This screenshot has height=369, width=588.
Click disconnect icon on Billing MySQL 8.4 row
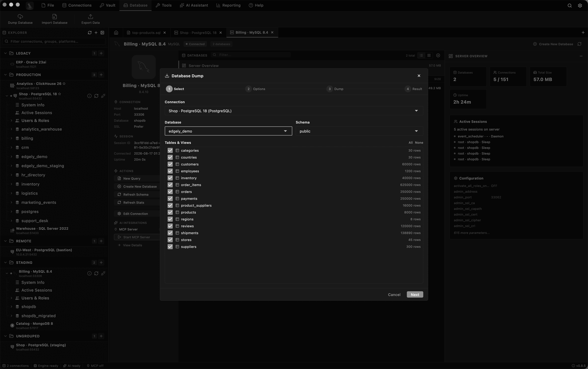click(103, 273)
